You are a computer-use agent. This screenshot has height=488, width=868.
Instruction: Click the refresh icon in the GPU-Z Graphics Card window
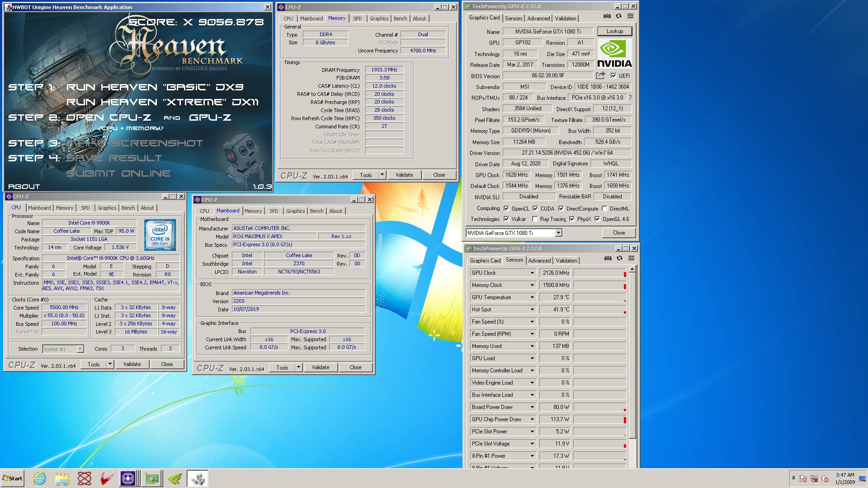click(618, 16)
